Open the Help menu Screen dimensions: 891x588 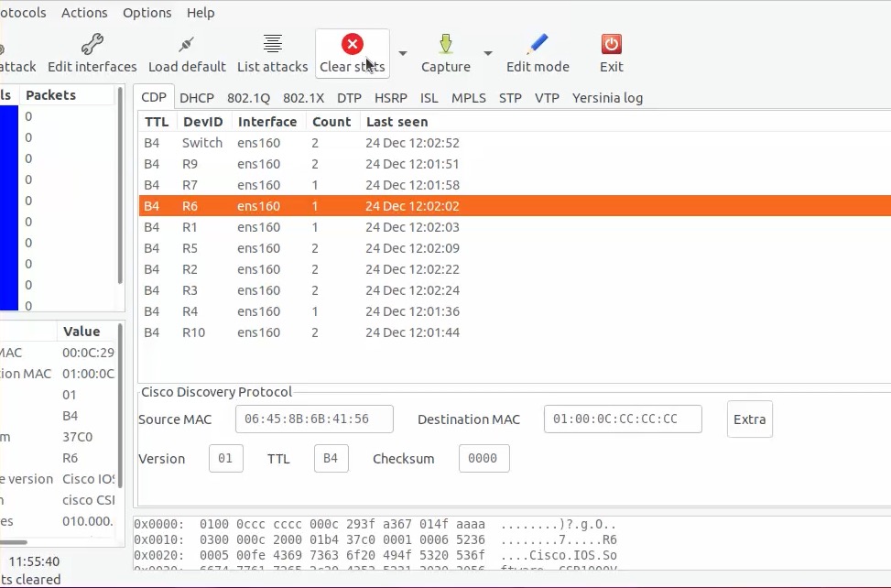point(201,13)
